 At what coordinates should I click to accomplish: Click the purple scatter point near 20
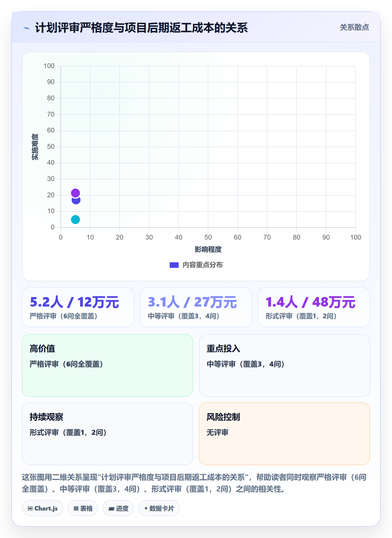tap(75, 193)
